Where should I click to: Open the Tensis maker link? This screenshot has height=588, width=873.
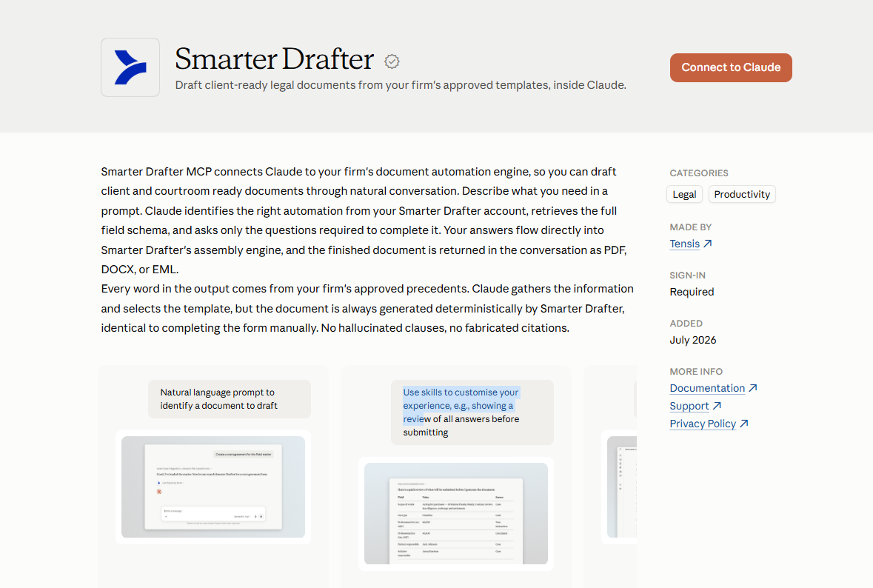coord(684,244)
